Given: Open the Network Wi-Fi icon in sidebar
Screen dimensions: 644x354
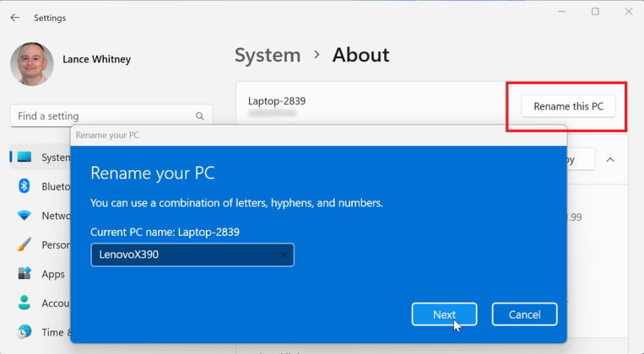Looking at the screenshot, I should tap(24, 216).
